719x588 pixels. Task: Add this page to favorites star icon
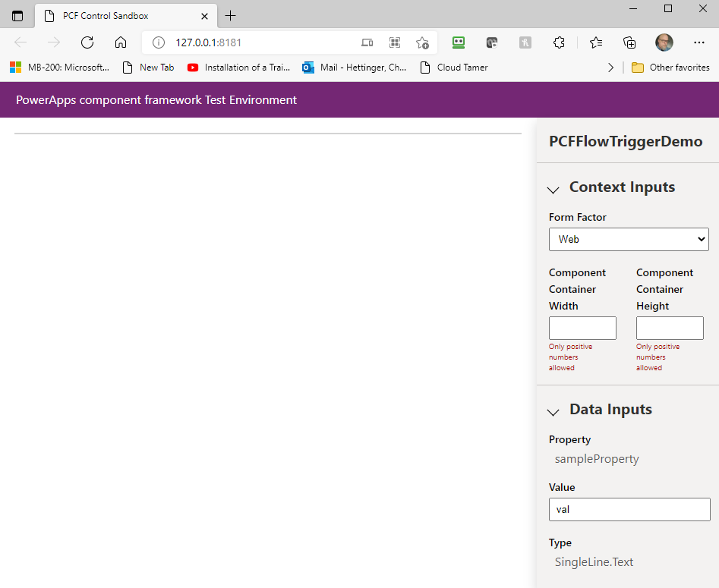422,42
